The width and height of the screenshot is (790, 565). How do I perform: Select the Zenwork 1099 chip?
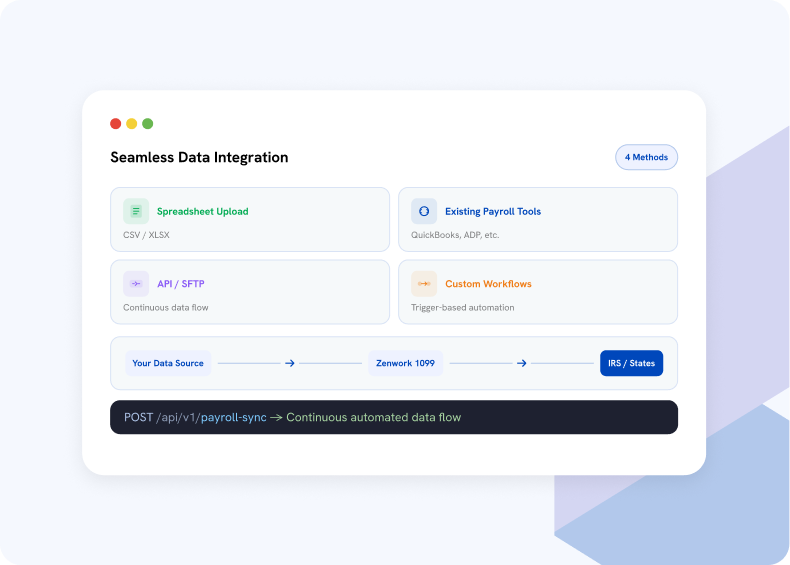405,363
